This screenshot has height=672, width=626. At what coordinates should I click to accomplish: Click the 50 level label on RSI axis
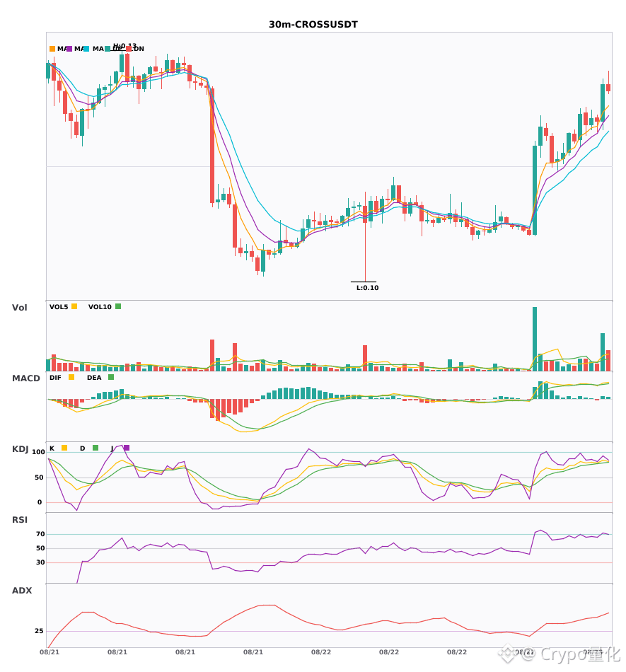[x=40, y=548]
